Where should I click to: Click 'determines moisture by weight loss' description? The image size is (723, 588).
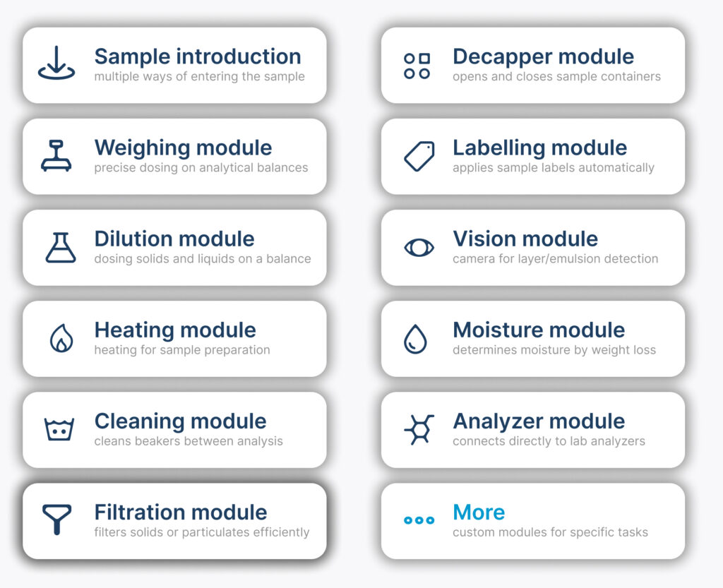[x=554, y=350]
